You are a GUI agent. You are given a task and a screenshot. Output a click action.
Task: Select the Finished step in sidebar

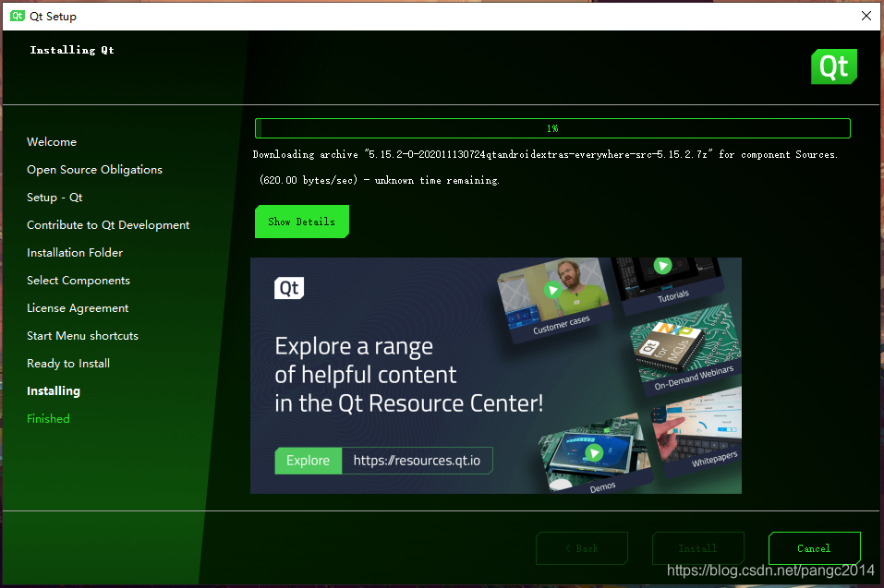tap(48, 418)
